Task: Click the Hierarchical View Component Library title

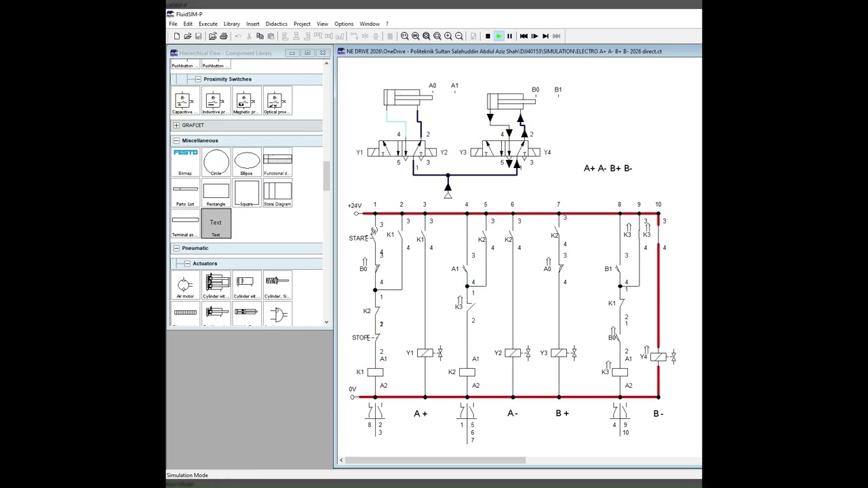Action: [x=226, y=53]
